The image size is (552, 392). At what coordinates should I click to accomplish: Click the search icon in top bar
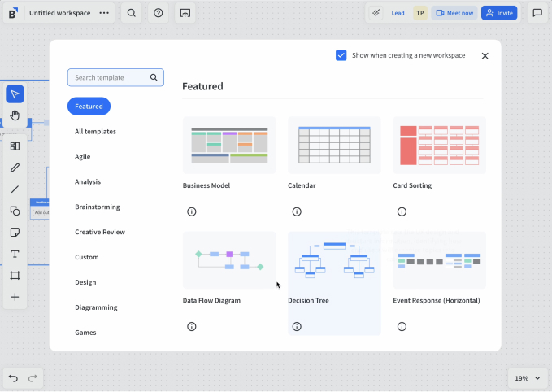tap(132, 13)
